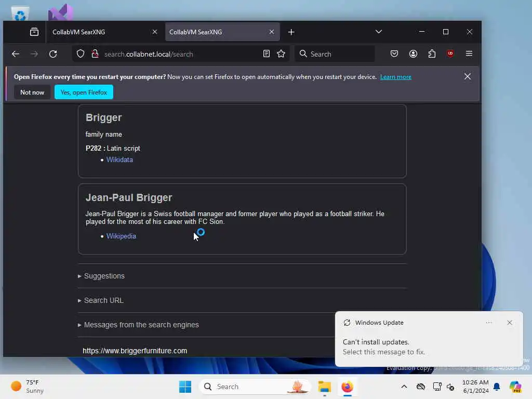Open the weather widget showing 75°F
This screenshot has height=399, width=532.
pyautogui.click(x=27, y=387)
